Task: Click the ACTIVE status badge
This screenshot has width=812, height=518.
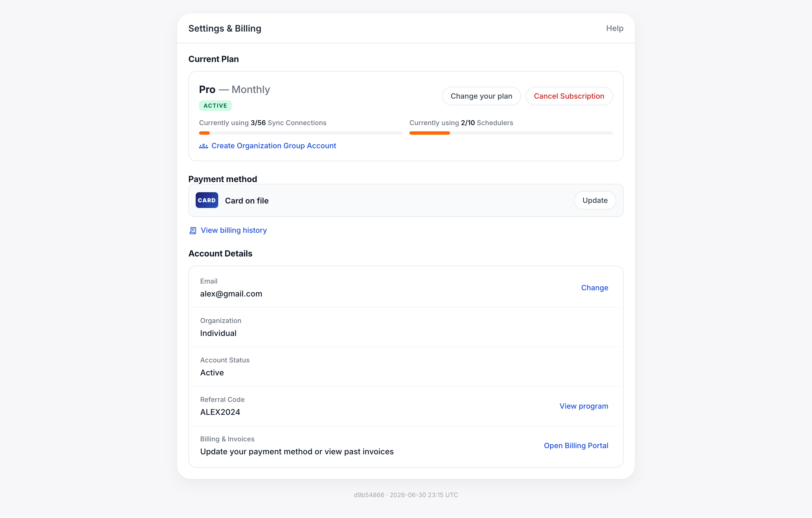Action: (x=215, y=106)
